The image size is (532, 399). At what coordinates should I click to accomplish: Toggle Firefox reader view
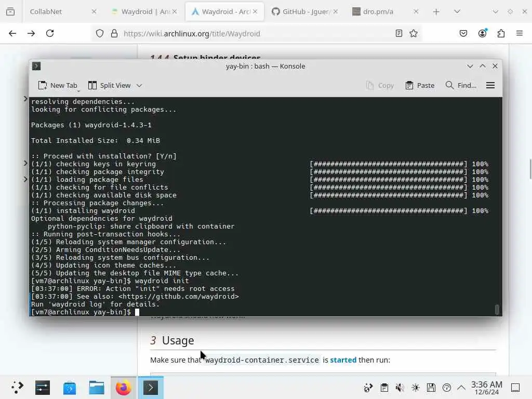click(x=399, y=33)
